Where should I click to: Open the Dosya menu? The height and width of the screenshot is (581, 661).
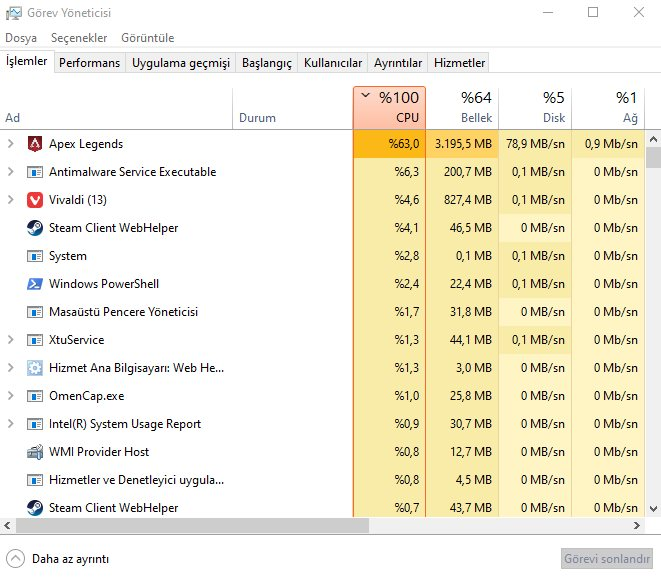click(21, 38)
